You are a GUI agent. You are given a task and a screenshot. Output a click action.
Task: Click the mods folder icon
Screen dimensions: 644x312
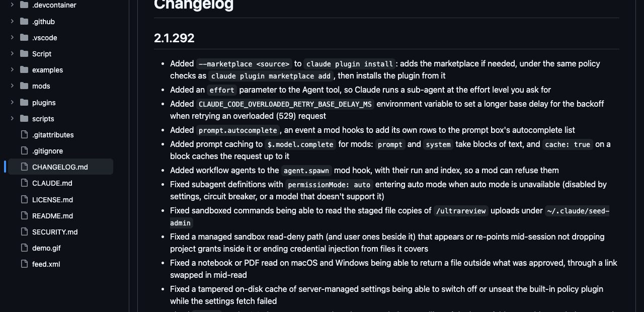pos(24,86)
